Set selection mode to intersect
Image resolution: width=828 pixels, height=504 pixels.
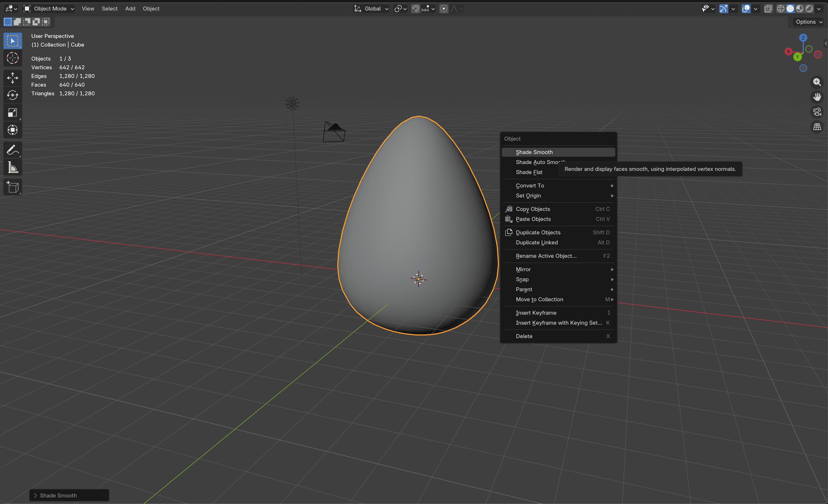coord(46,22)
